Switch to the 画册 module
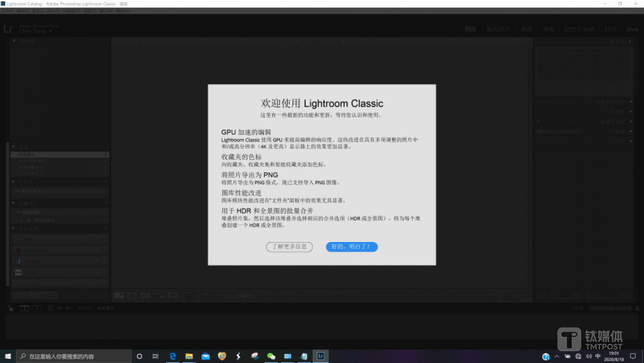The height and width of the screenshot is (363, 644). (x=549, y=29)
